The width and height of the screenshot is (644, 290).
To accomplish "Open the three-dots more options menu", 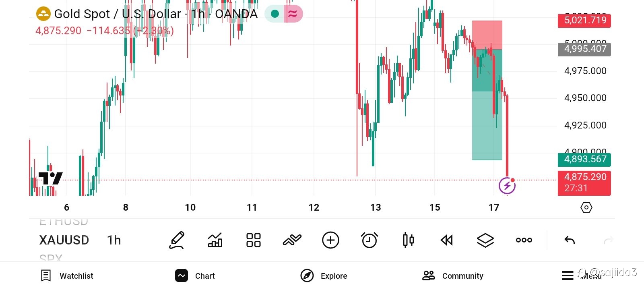I will 524,240.
